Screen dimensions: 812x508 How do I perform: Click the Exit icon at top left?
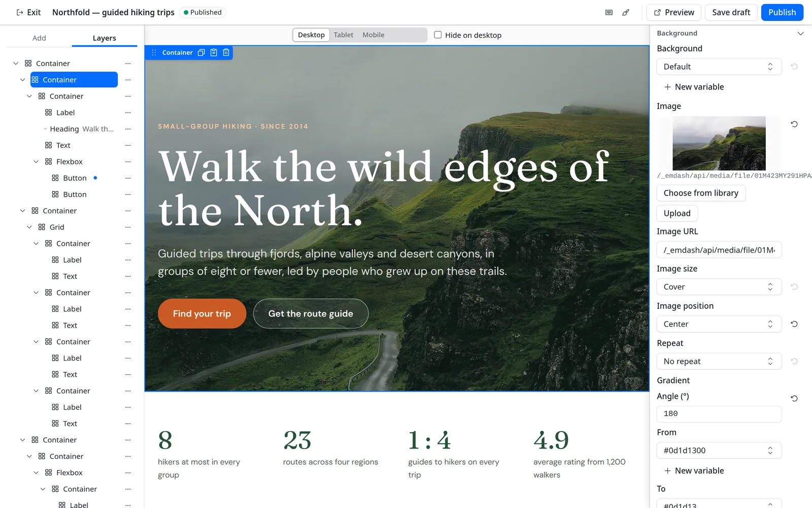(x=20, y=12)
